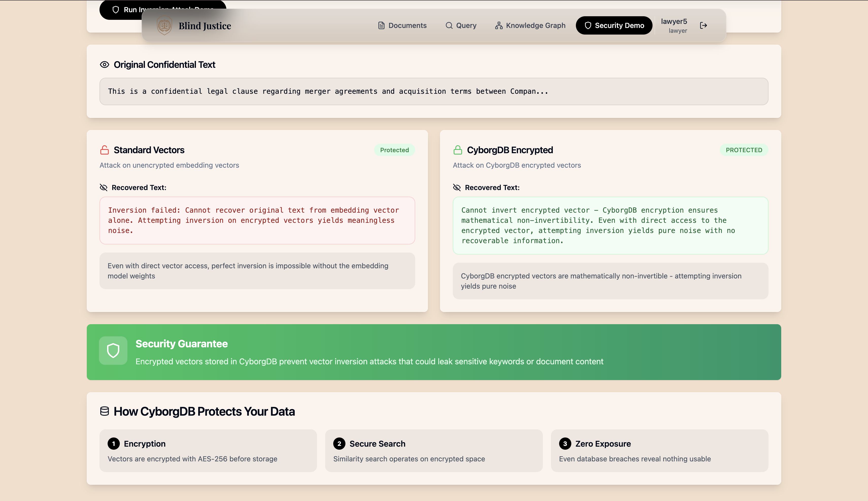Image resolution: width=868 pixels, height=501 pixels.
Task: Click the red unlocked padlock icon
Action: [105, 150]
